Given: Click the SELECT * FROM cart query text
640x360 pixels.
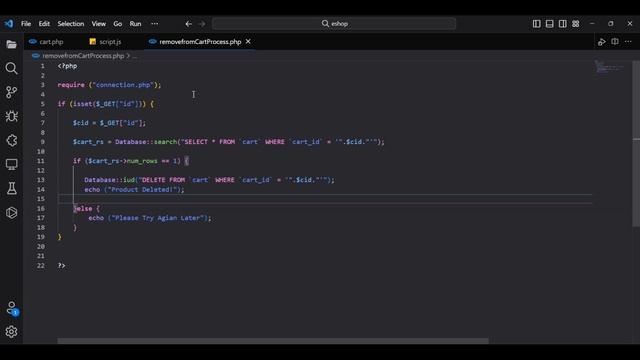Looking at the screenshot, I should (222, 142).
